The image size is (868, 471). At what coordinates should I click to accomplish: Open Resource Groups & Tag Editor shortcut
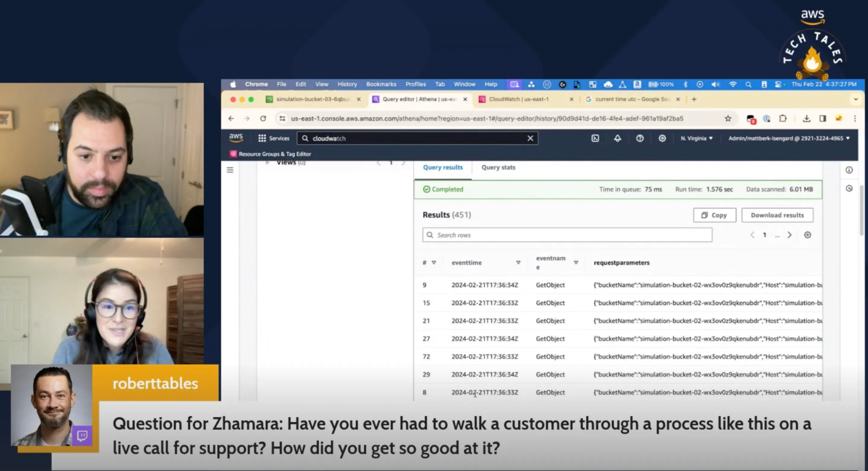[270, 154]
